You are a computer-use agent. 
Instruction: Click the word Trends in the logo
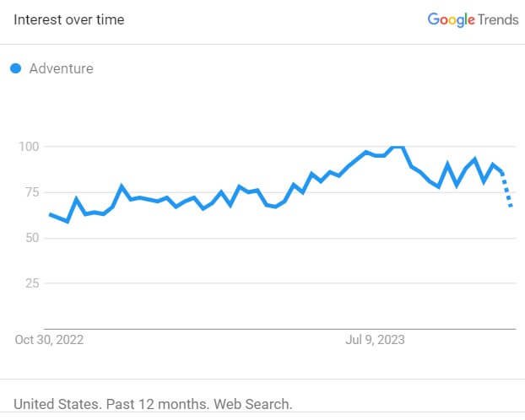(x=499, y=19)
